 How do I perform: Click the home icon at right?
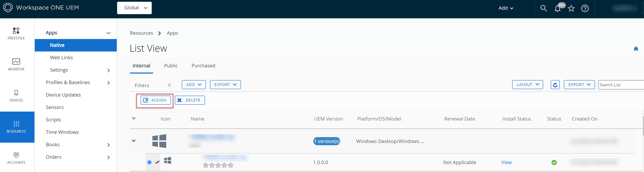(636, 48)
